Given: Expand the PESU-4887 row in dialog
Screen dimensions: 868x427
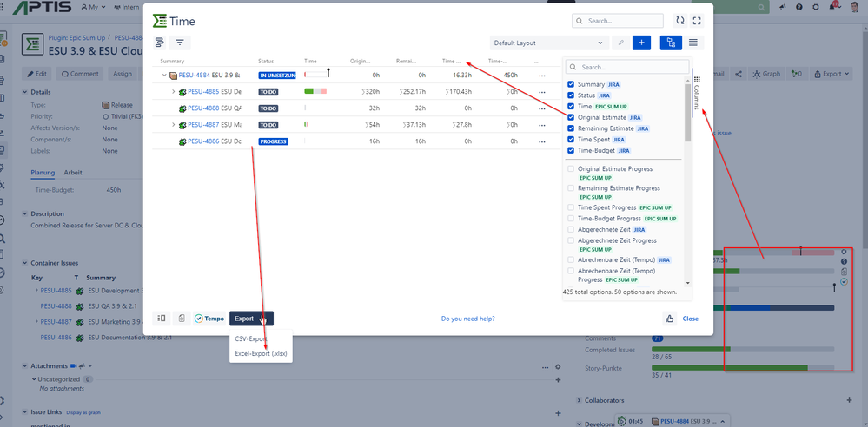Looking at the screenshot, I should point(173,125).
